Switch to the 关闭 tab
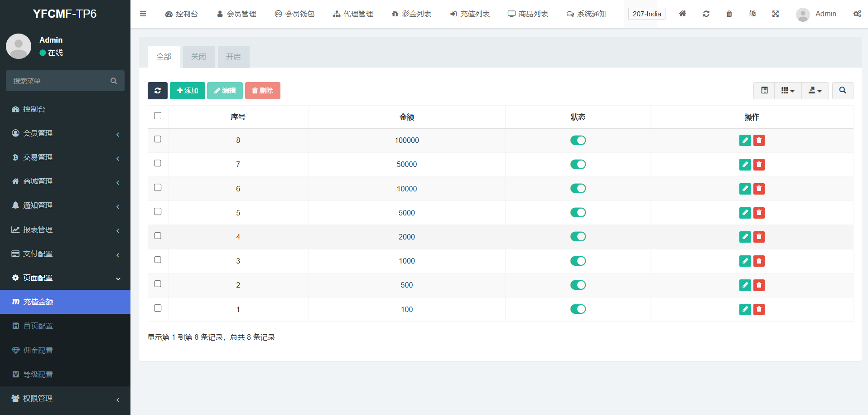 point(198,57)
